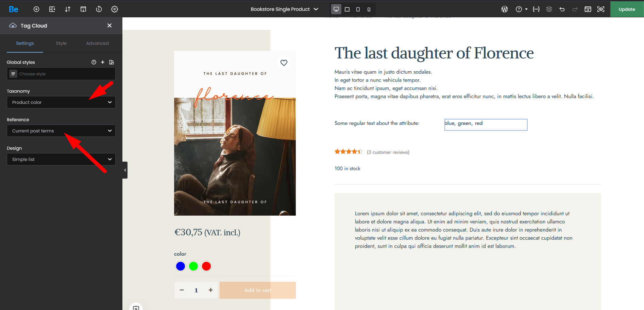Open the Advanced tab
Image resolution: width=644 pixels, height=310 pixels.
tap(97, 43)
